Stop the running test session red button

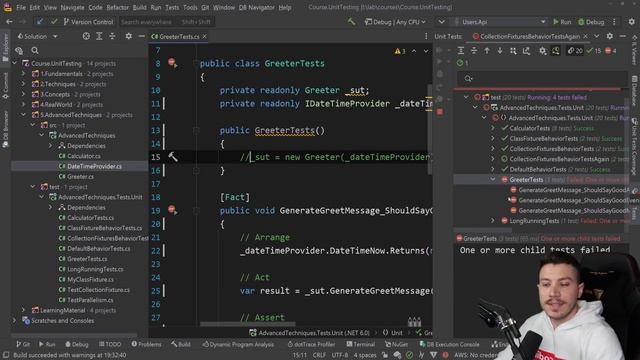click(440, 111)
